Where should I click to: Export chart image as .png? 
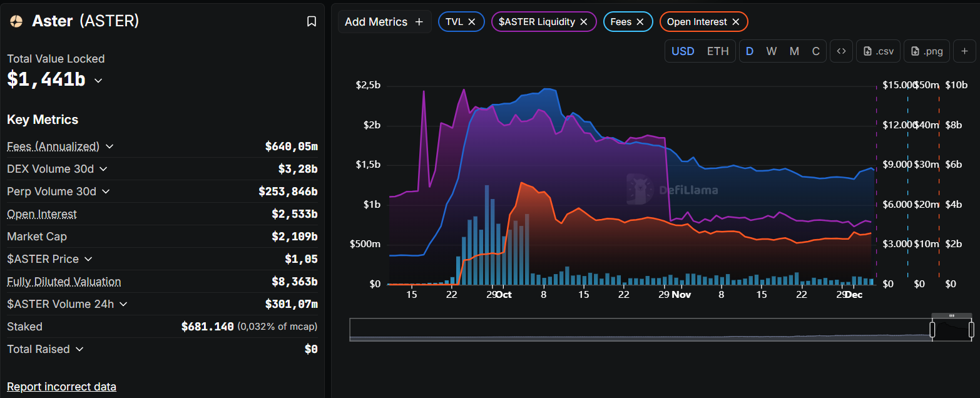926,51
